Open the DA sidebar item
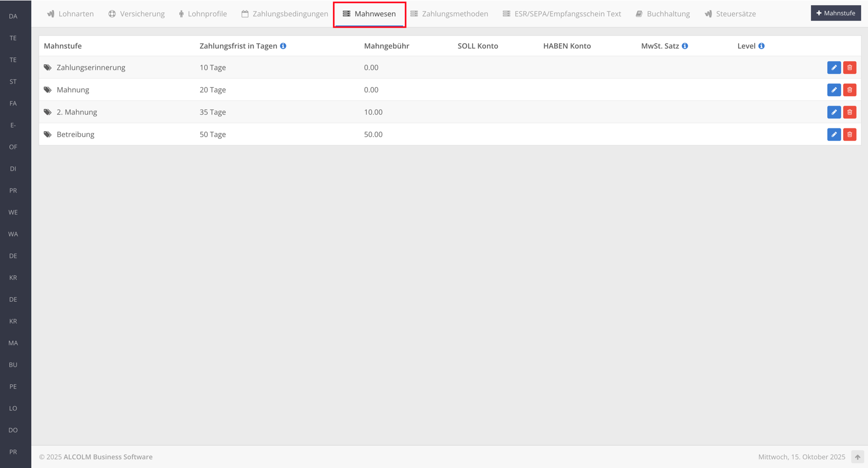Image resolution: width=868 pixels, height=468 pixels. pyautogui.click(x=13, y=17)
